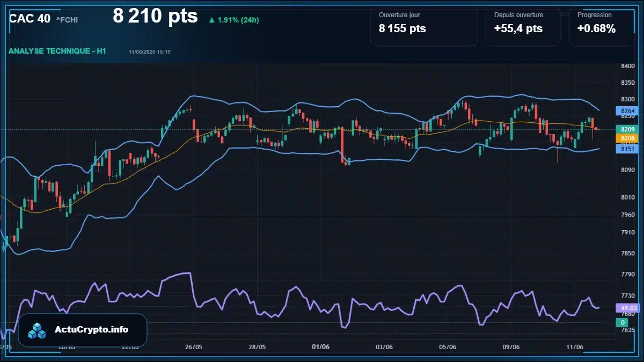The image size is (644, 362).
Task: Click the green up-arrow next to 1.91%
Action: [x=212, y=20]
